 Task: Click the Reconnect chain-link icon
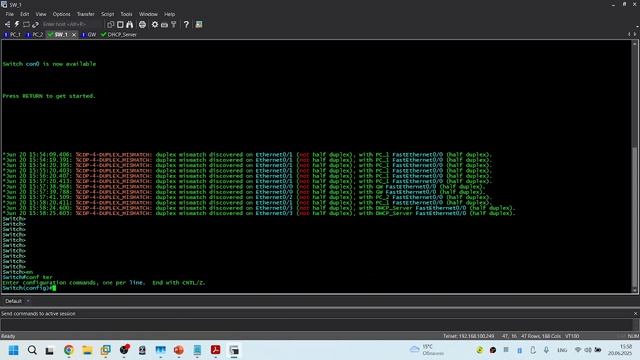coord(36,24)
